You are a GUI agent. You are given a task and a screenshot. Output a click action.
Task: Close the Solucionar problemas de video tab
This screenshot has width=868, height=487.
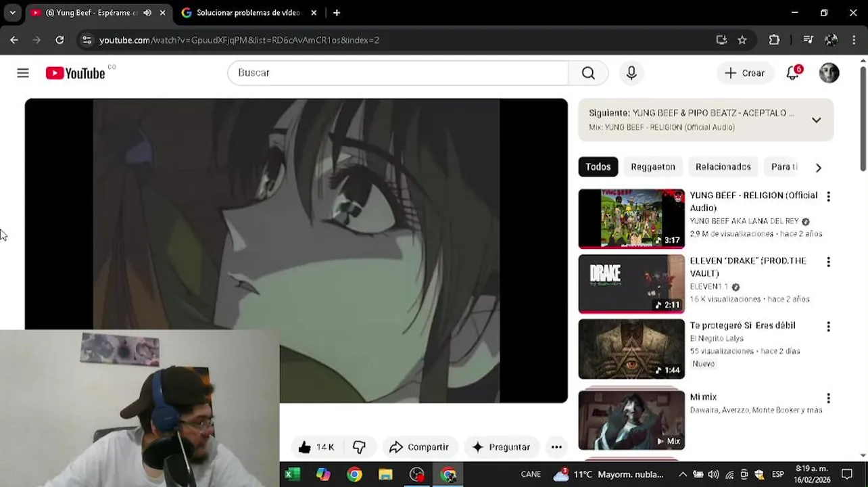click(x=314, y=13)
